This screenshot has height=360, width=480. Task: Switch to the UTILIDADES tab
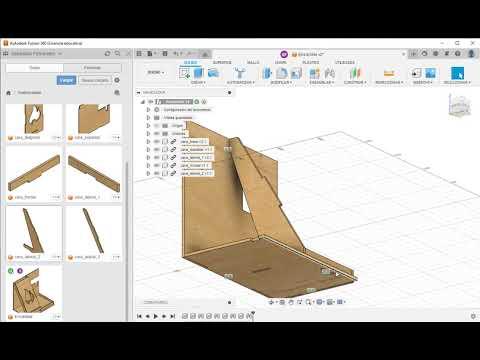[345, 63]
